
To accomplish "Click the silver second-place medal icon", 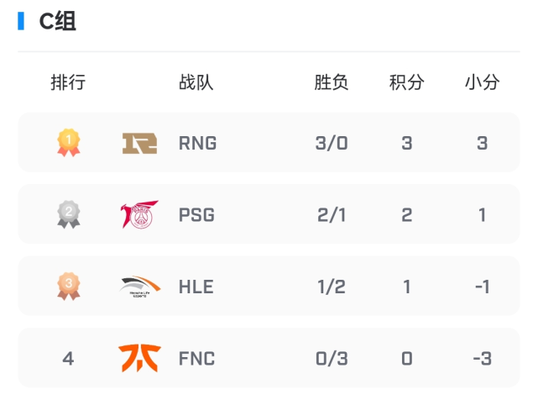I will pos(69,214).
